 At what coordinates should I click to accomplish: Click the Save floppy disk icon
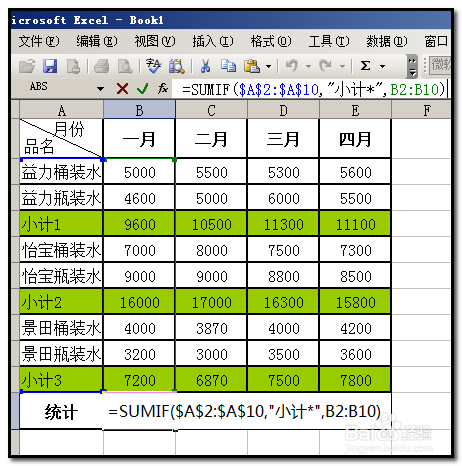(x=50, y=66)
